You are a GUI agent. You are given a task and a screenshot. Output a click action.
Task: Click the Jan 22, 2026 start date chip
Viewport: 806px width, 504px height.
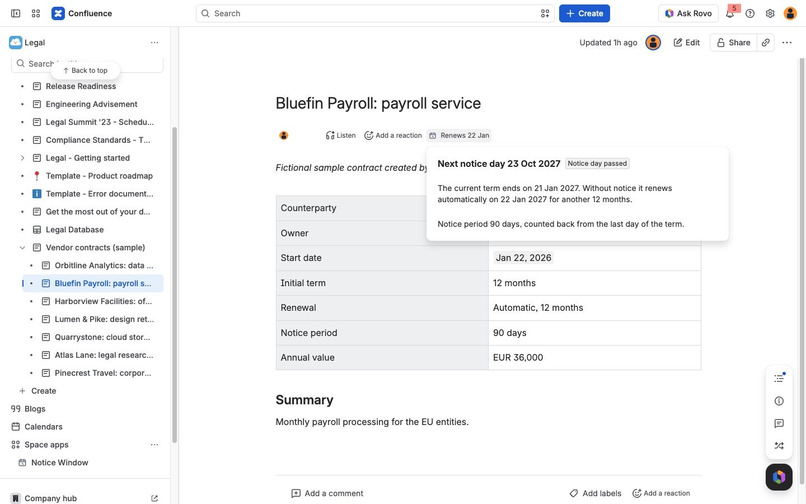[x=523, y=258]
